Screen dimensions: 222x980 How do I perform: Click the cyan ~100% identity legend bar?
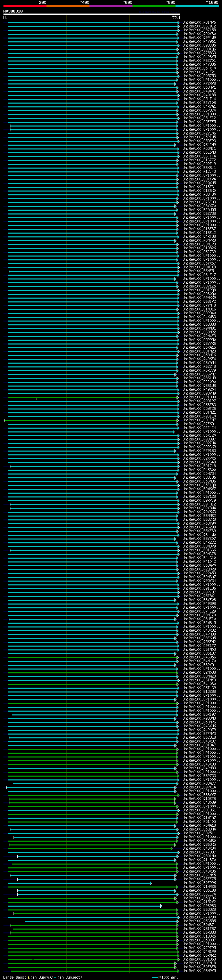pos(197,6)
